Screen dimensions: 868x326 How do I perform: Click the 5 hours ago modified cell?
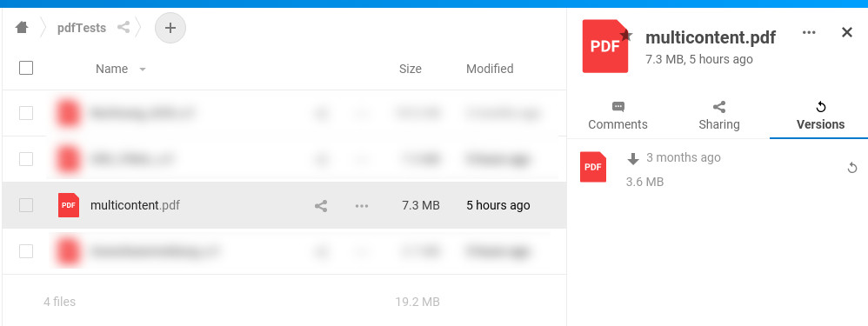point(498,205)
